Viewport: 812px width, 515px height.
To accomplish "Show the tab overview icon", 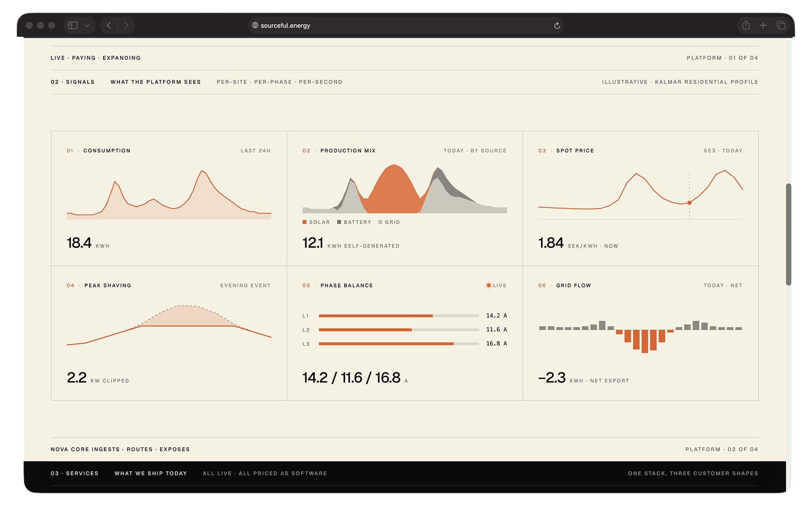I will (x=781, y=25).
